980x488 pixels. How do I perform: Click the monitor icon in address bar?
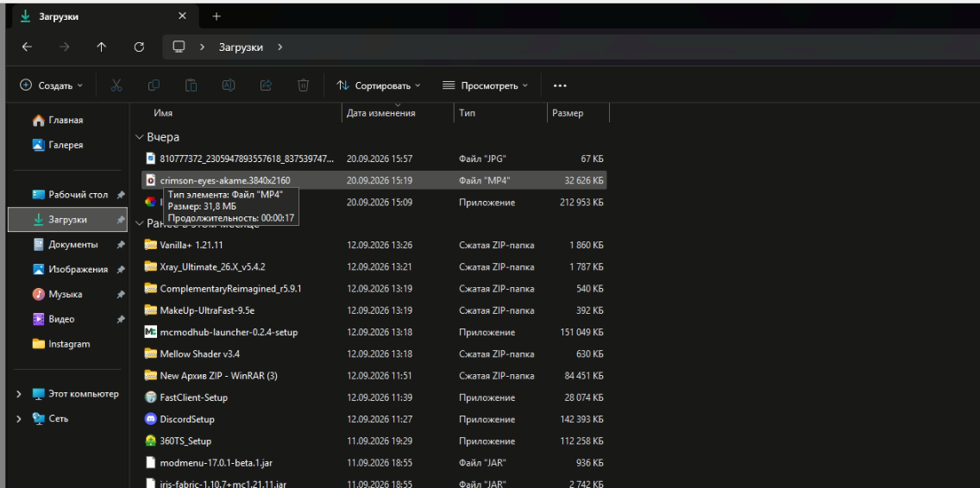179,47
